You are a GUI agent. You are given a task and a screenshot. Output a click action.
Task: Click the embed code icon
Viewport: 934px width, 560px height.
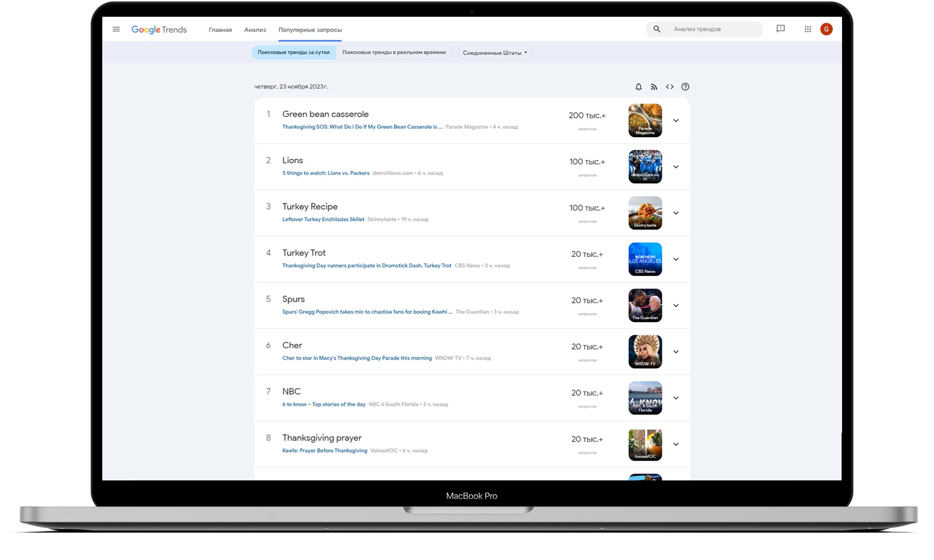tap(670, 87)
